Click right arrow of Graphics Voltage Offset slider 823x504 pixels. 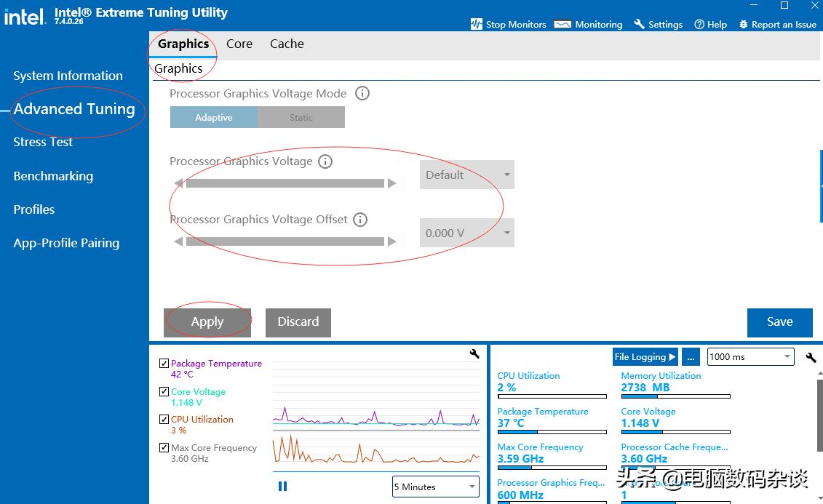tap(392, 241)
